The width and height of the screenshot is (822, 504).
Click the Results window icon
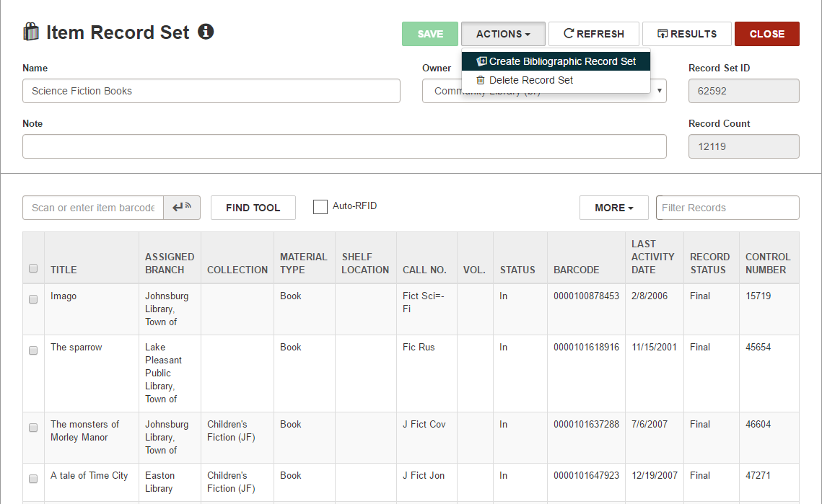coord(663,34)
